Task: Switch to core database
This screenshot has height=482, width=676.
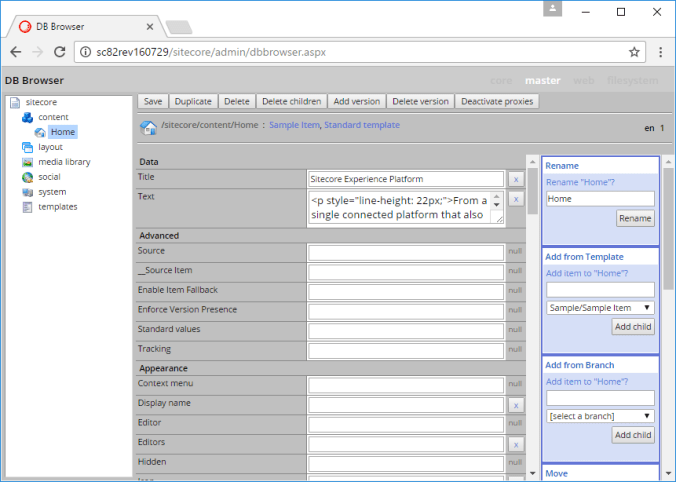Action: [501, 81]
